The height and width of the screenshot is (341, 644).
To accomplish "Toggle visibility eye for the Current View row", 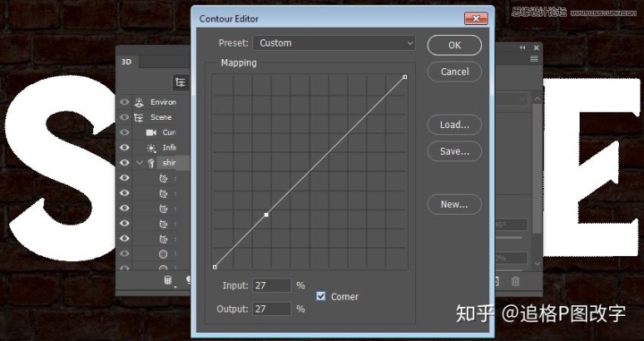I will 124,132.
